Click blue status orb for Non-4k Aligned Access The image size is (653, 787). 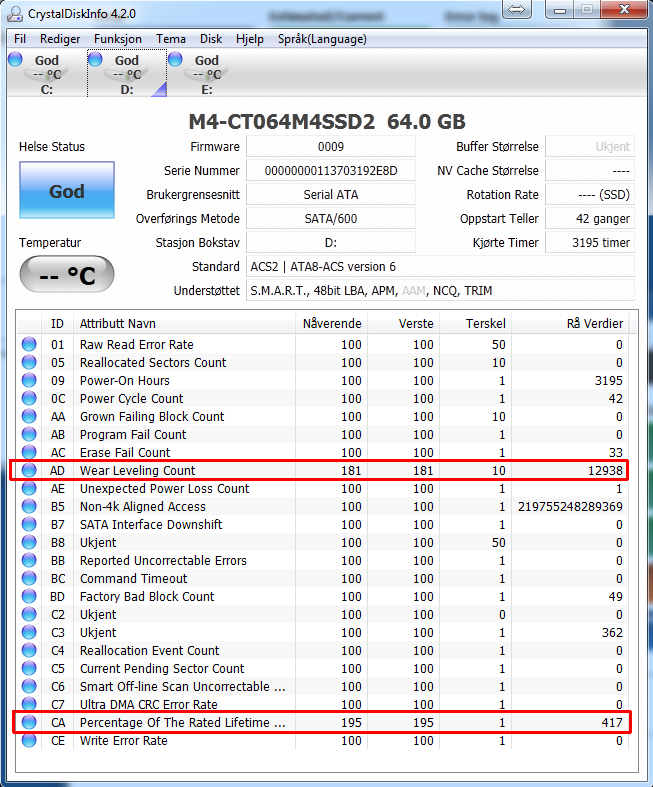[29, 506]
